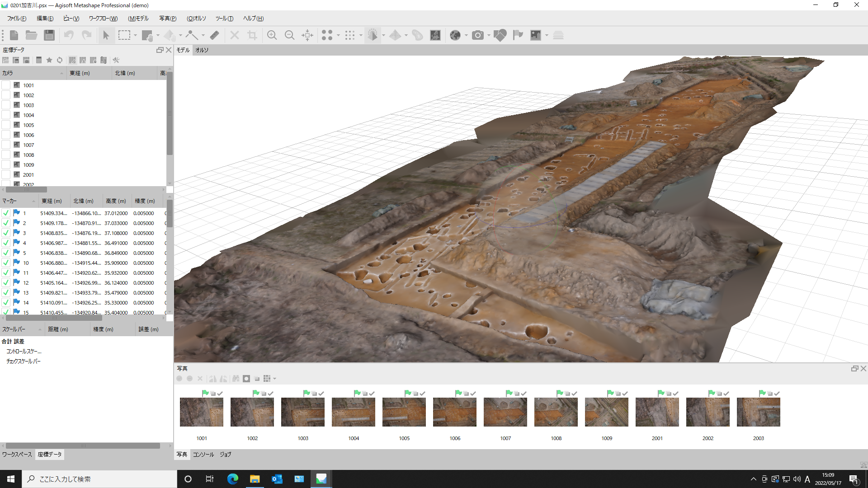Select the navigation arrow pointer tool

[106, 35]
